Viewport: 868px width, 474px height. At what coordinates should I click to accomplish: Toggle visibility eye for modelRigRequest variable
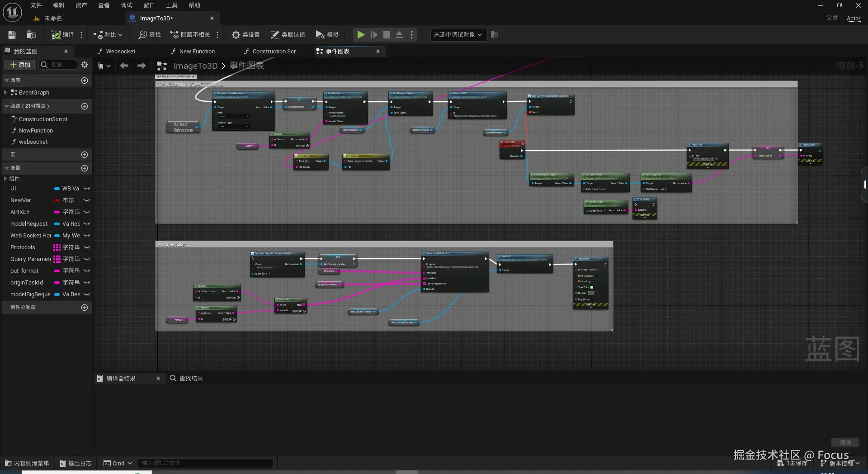(87, 294)
